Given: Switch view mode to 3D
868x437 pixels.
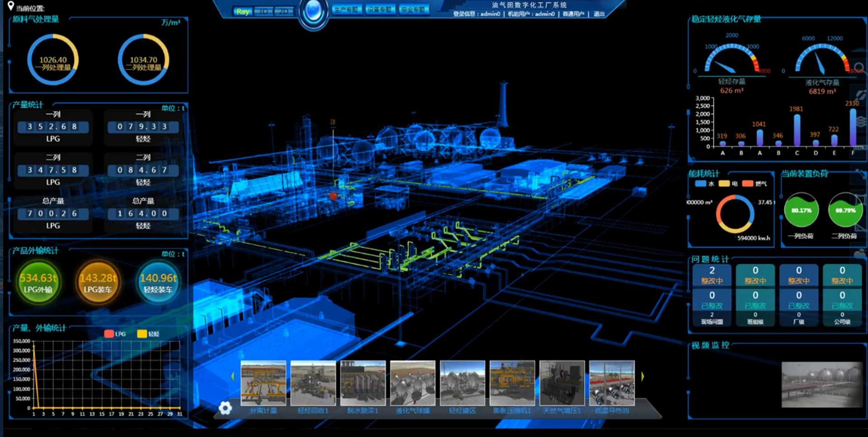Looking at the screenshot, I should 263,11.
